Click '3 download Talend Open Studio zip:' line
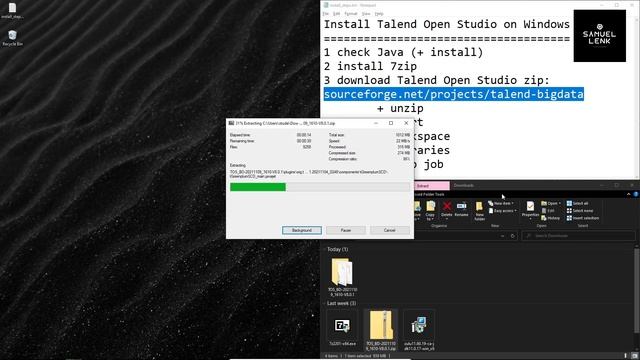The width and height of the screenshot is (640, 360). 437,80
